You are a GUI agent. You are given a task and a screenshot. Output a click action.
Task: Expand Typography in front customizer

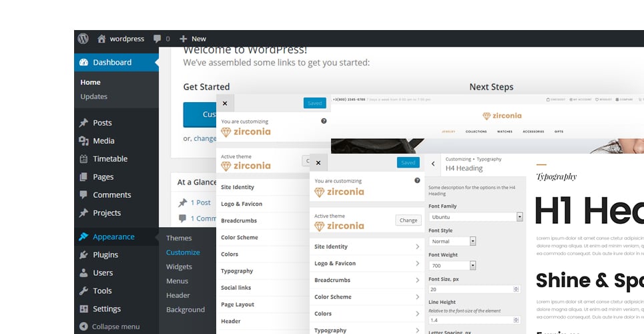(367, 329)
